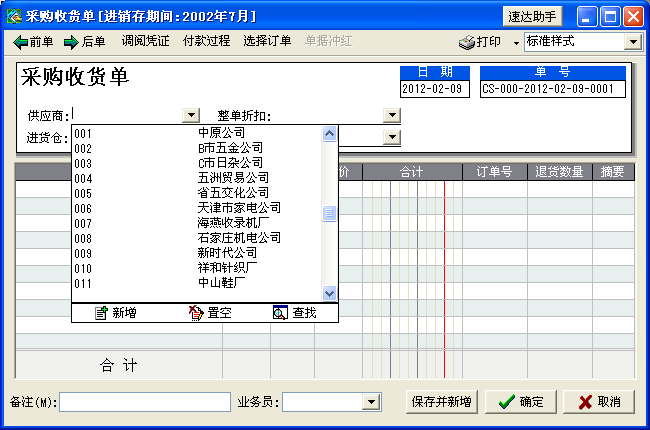Expand the 供应商 supplier dropdown arrow
Image resolution: width=650 pixels, height=430 pixels.
coord(191,115)
